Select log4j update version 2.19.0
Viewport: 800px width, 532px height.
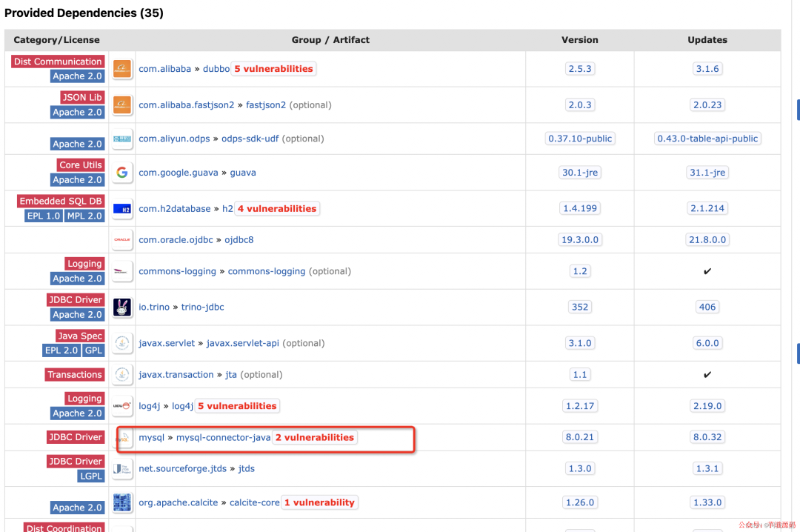click(707, 406)
